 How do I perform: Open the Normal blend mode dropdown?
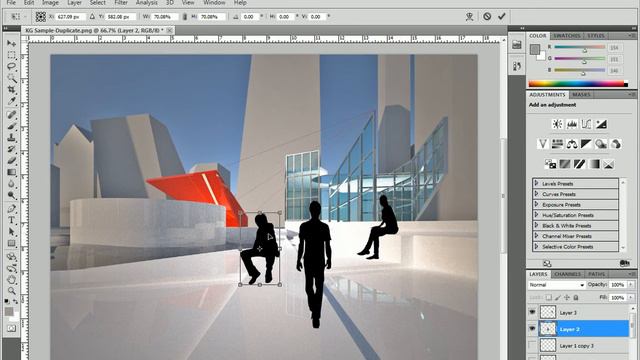click(x=557, y=284)
